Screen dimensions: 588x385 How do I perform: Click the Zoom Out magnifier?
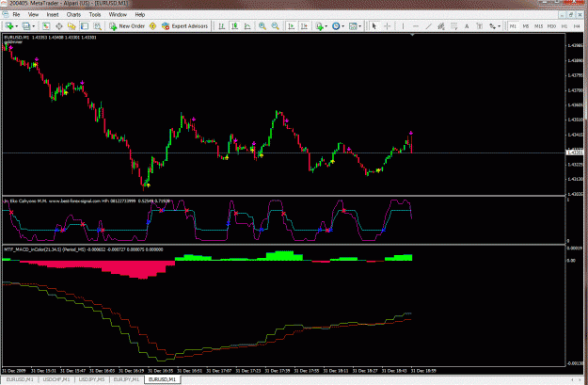point(276,26)
